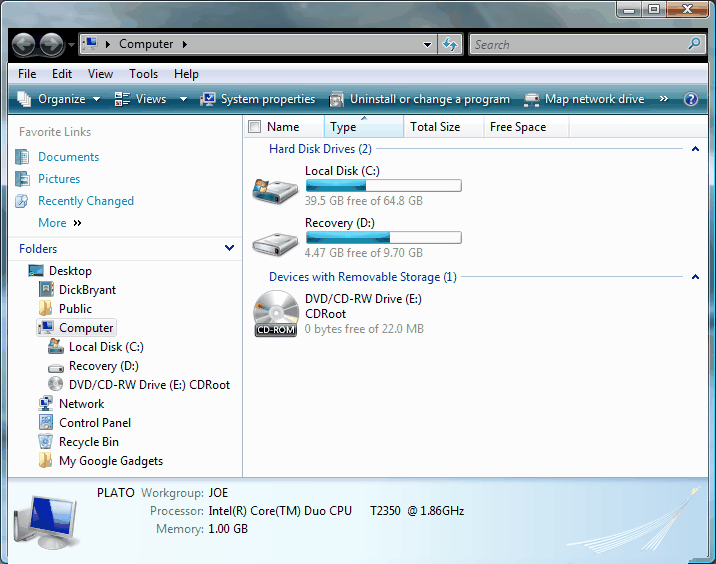Viewport: 716px width, 564px height.
Task: Open the blue Help question mark icon
Action: [x=691, y=99]
